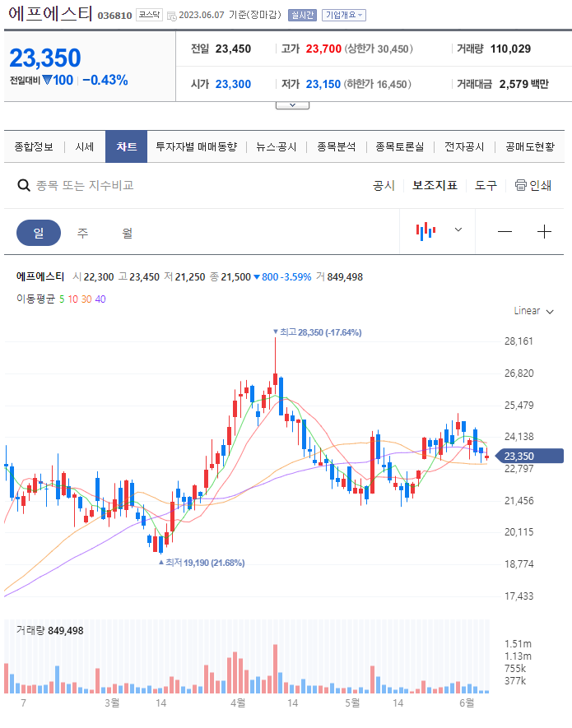Click the 최저 19,190 low marker
Image resolution: width=572 pixels, height=728 pixels.
pos(202,563)
